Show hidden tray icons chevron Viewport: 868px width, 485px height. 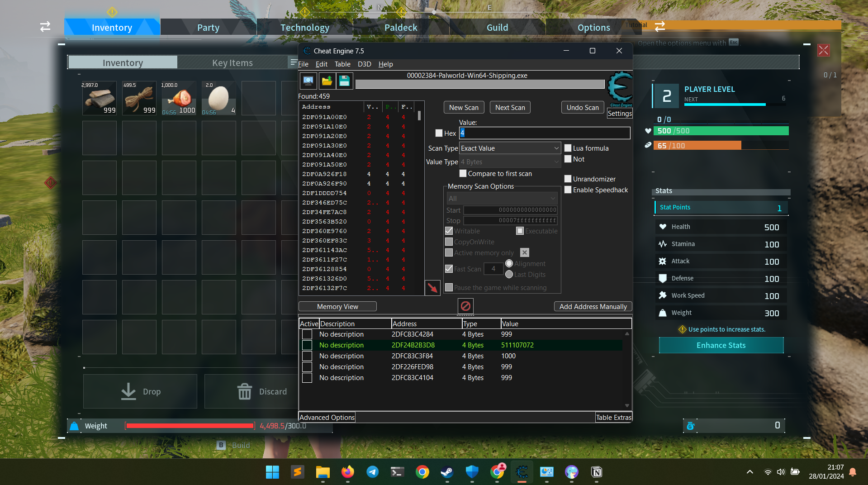(750, 472)
